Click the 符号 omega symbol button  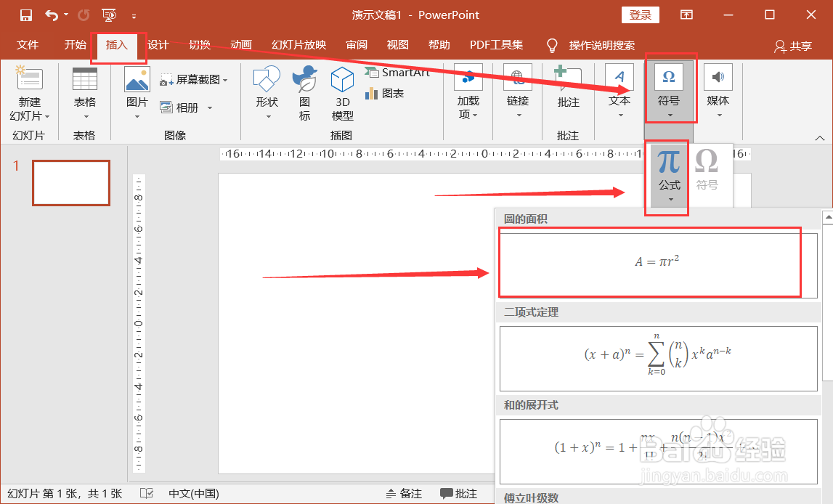[707, 170]
